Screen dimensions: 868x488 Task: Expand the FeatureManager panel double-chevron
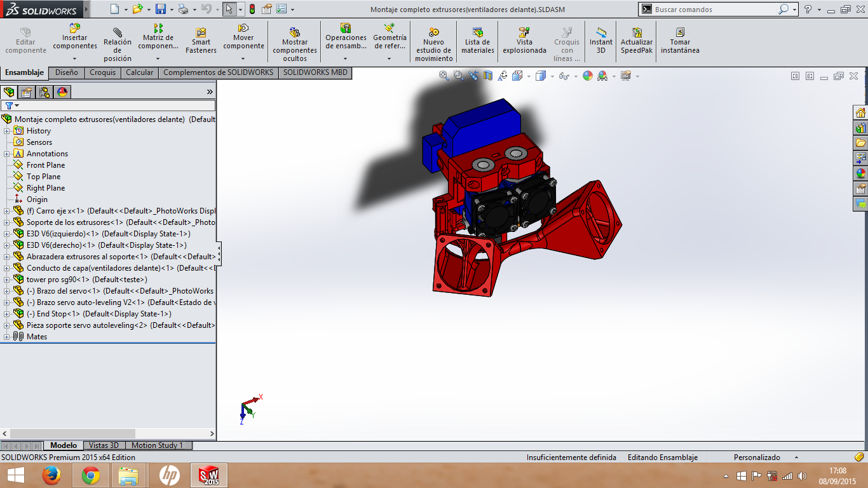(x=210, y=92)
